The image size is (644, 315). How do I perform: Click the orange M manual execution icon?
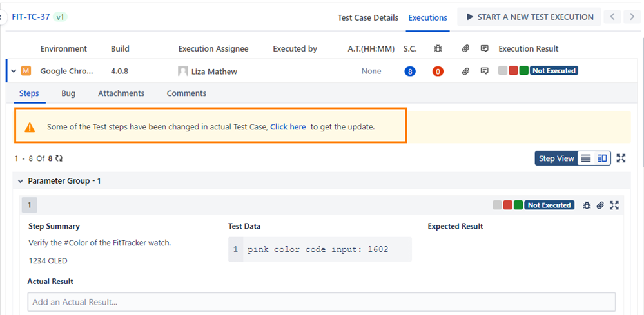point(26,71)
